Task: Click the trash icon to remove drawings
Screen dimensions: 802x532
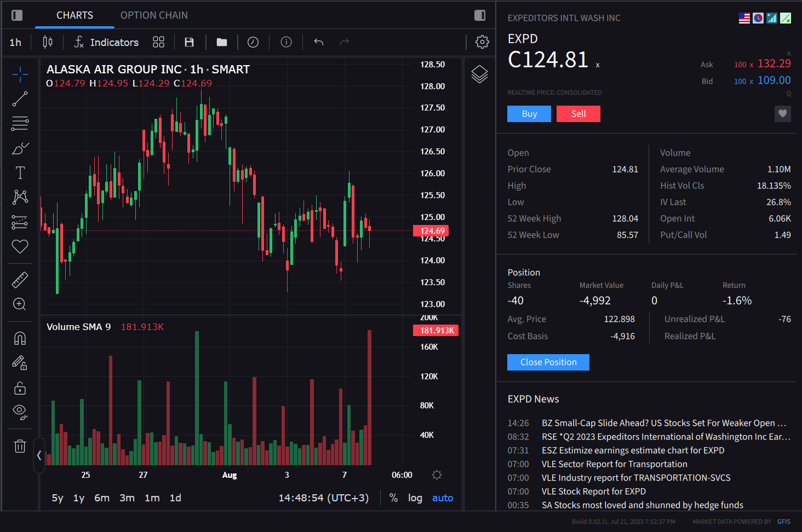Action: [20, 446]
